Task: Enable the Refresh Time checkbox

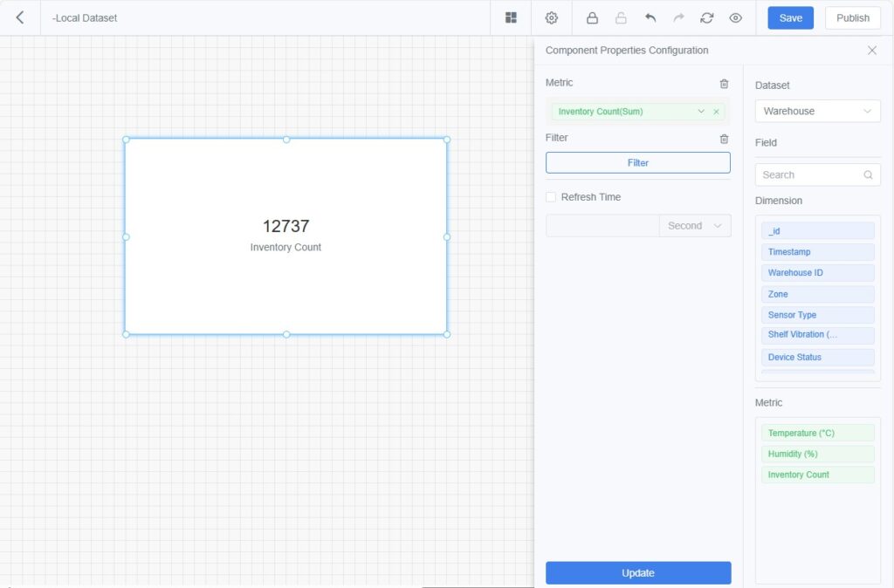Action: pyautogui.click(x=551, y=197)
